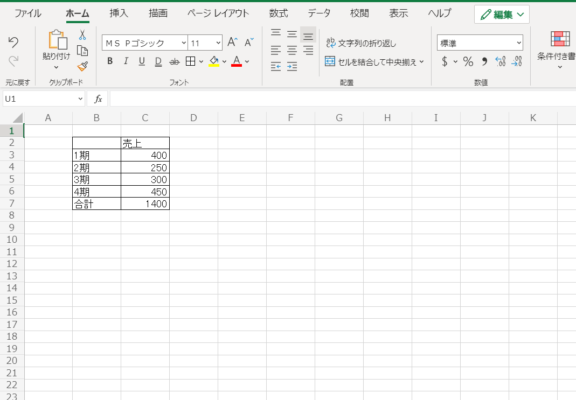Click the Center horizontally icon
This screenshot has height=400, width=576.
point(292,50)
